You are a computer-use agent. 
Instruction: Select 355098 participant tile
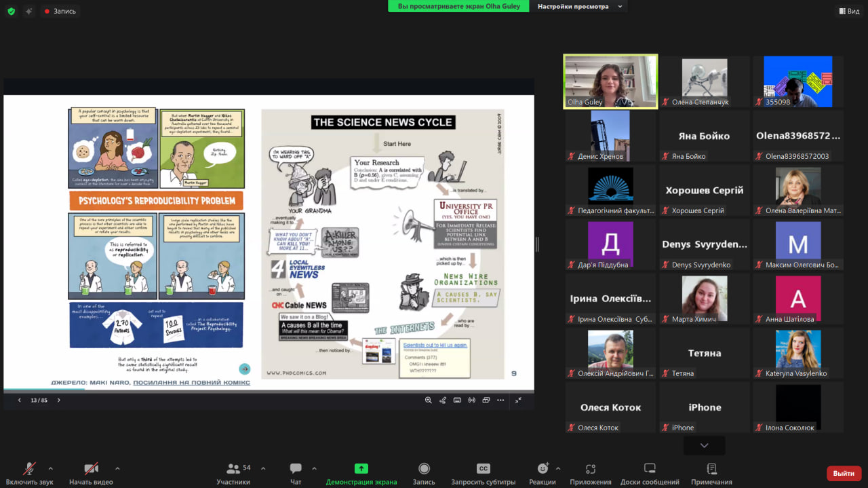tap(798, 81)
